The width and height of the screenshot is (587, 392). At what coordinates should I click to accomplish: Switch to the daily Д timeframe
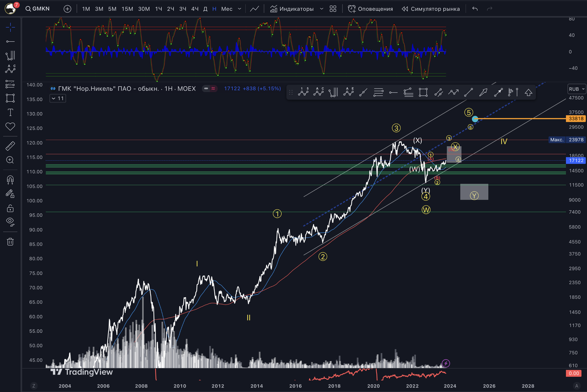205,9
